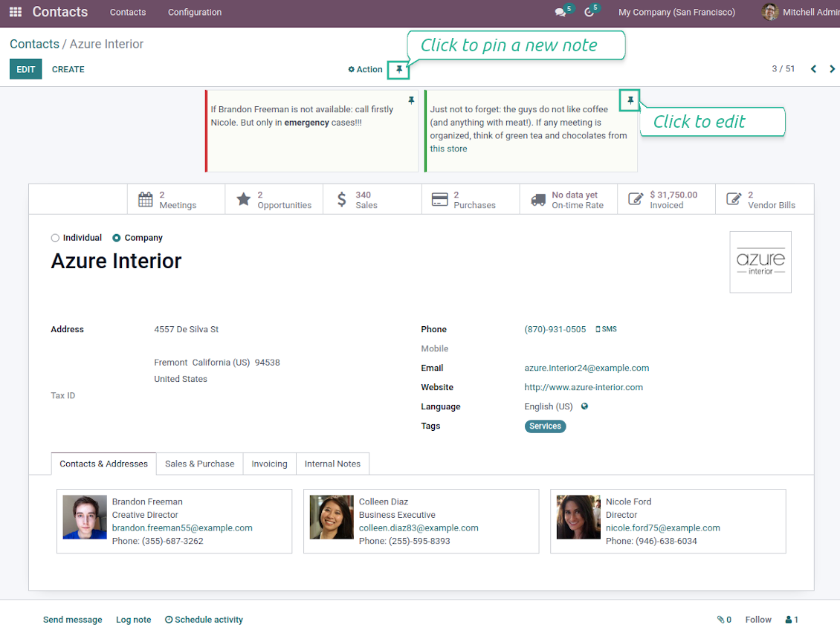
Task: Open Meetings calendar stat button
Action: click(x=176, y=200)
